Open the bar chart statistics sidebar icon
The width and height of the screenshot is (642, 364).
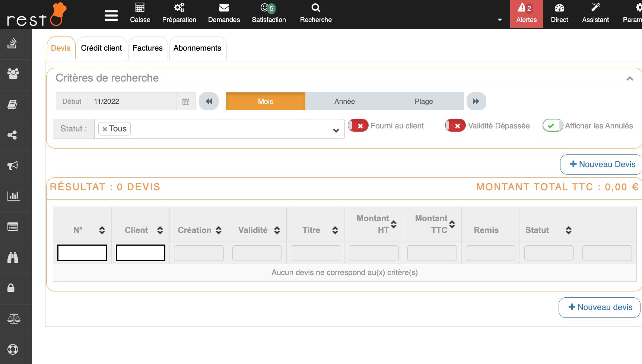[13, 196]
